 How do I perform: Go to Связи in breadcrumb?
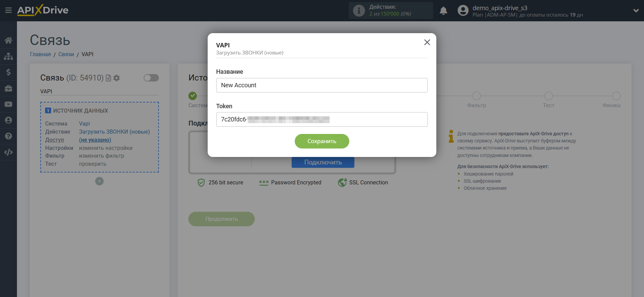(66, 54)
